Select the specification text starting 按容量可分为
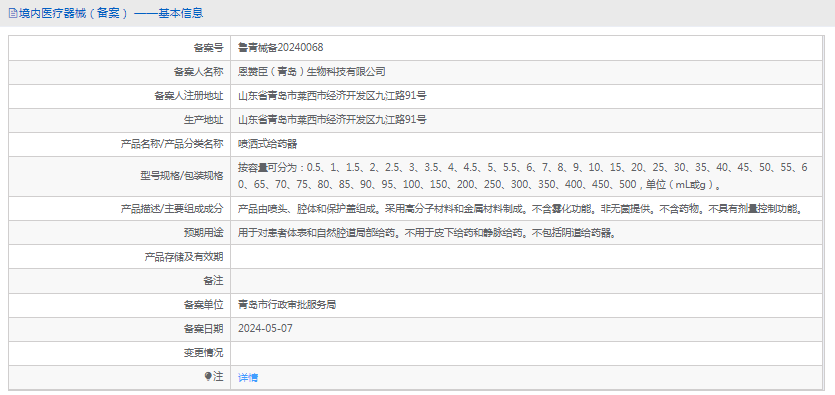Image resolution: width=835 pixels, height=395 pixels. pos(523,176)
